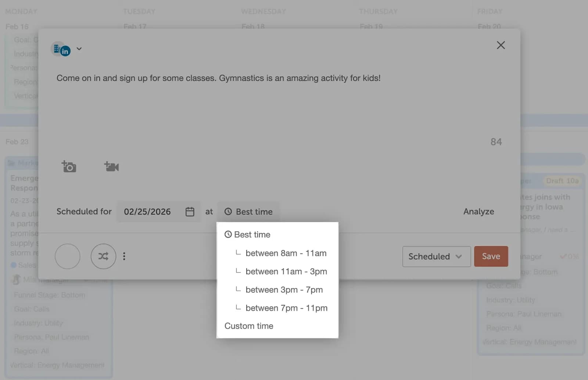Select the between 8am - 11am option
Screen dimensions: 588x380
coord(286,253)
